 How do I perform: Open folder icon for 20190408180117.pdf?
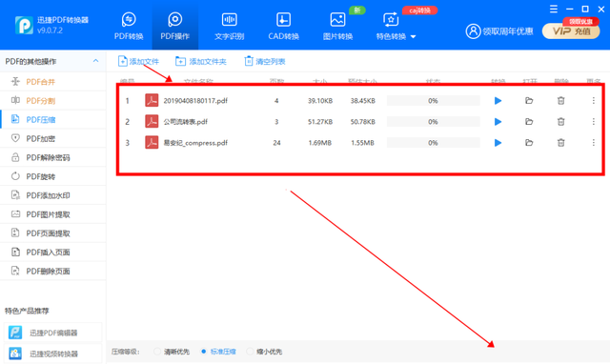[529, 101]
